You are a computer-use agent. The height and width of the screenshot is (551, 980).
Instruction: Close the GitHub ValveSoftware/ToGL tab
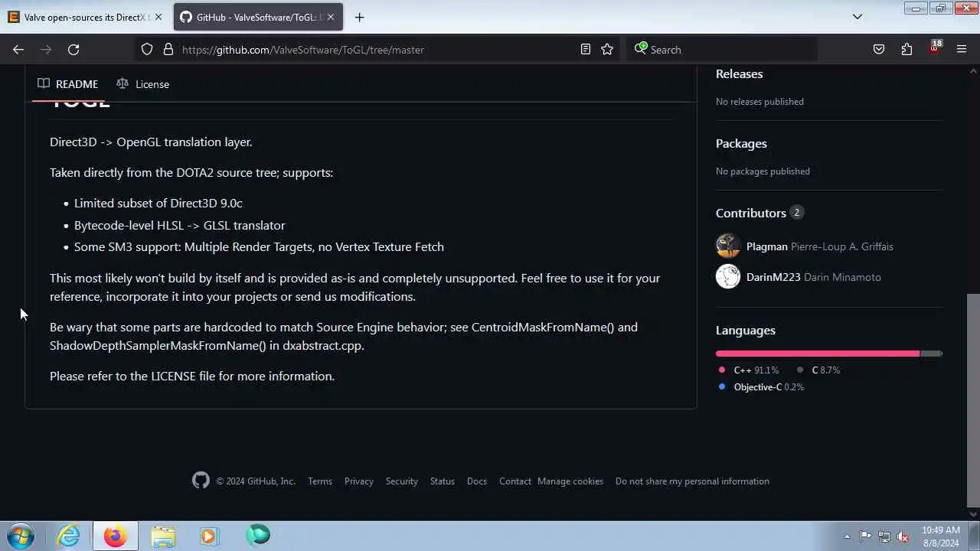331,17
